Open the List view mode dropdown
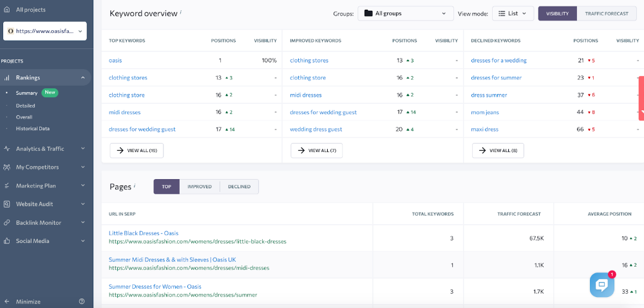Image resolution: width=644 pixels, height=308 pixels. 513,13
